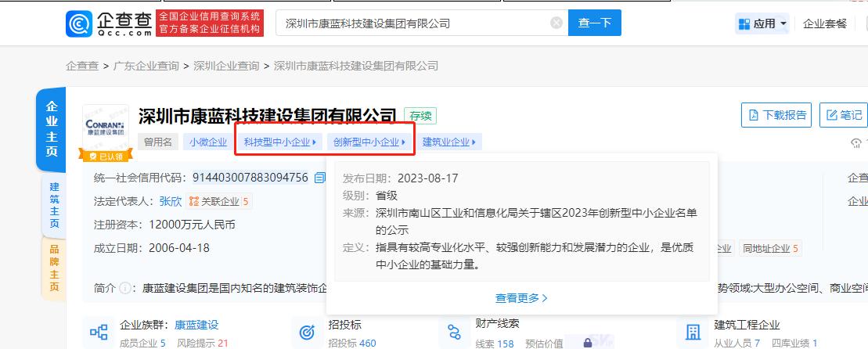Open the 企业族群 icon

[x=99, y=333]
